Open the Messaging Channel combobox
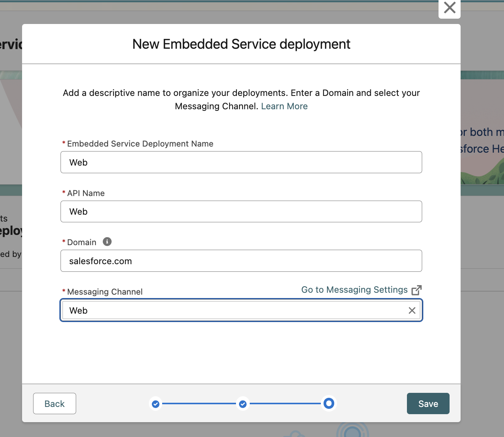Screen dimensions: 504x437 [x=232, y=311]
